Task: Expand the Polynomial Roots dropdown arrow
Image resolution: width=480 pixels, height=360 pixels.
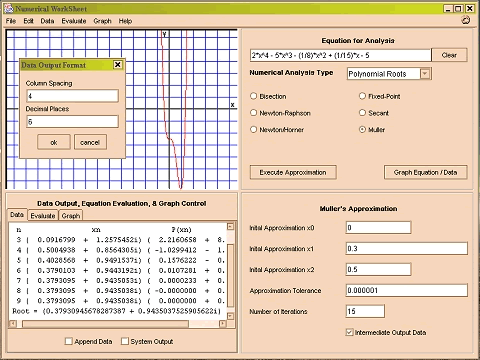Action: [425, 74]
